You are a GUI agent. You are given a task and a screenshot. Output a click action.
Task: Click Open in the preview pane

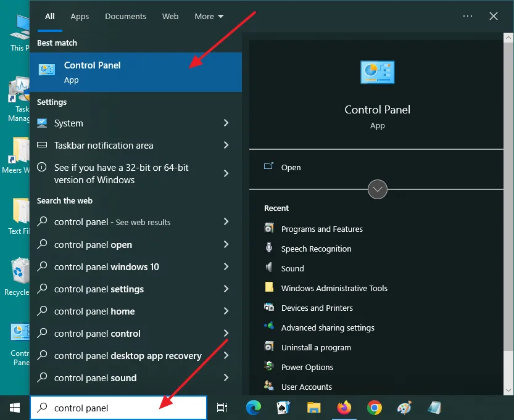pos(291,167)
